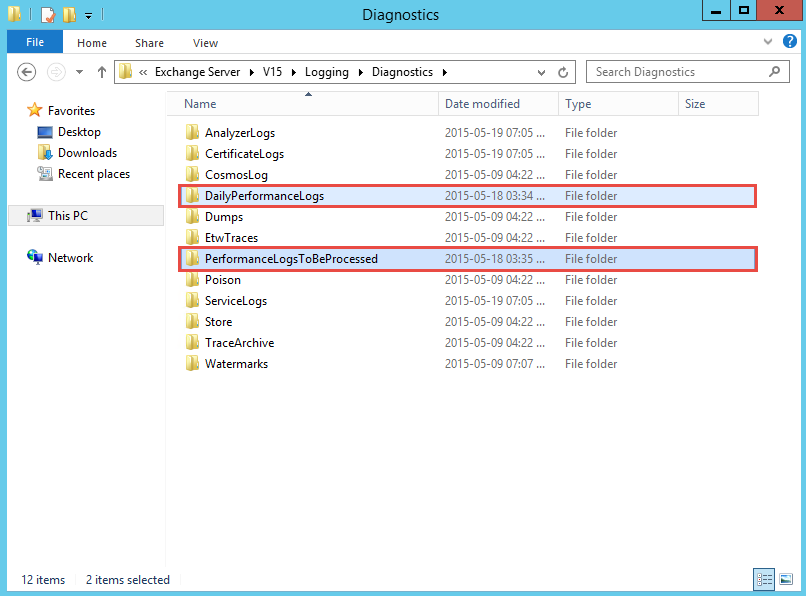Viewport: 806px width, 596px height.
Task: Open the previous locations address dropdown
Action: (x=541, y=73)
